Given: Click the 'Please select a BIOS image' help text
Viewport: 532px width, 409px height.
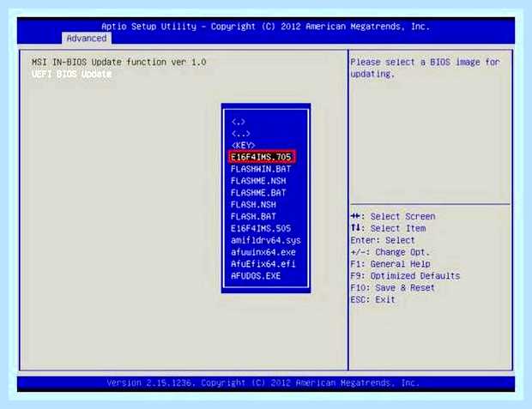Looking at the screenshot, I should (425, 68).
